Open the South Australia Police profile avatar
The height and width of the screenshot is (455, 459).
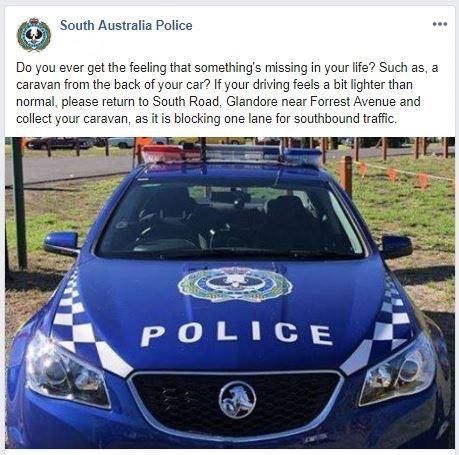coord(34,35)
